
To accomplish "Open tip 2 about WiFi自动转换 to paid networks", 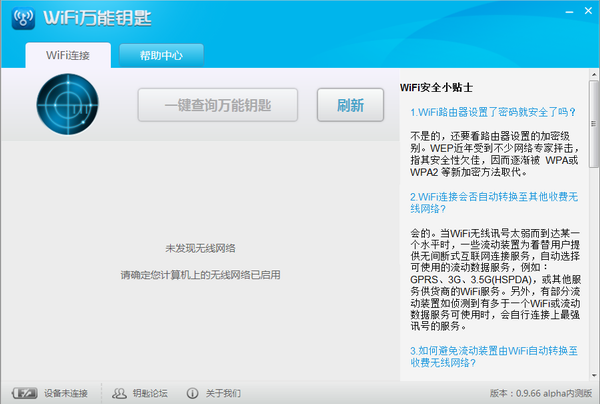I will [494, 202].
